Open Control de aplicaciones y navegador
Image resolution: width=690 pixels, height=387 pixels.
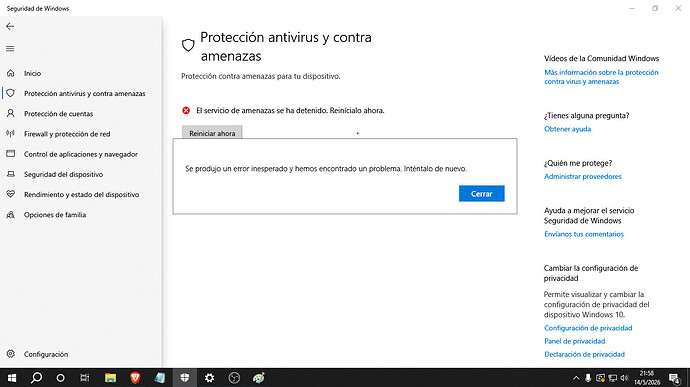[x=81, y=154]
